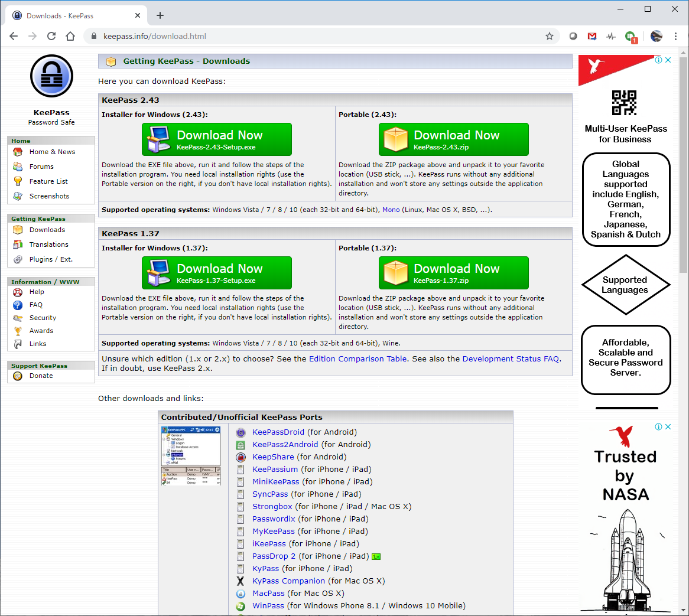Open Home & News menu item
Screen dimensions: 689x616
point(52,152)
